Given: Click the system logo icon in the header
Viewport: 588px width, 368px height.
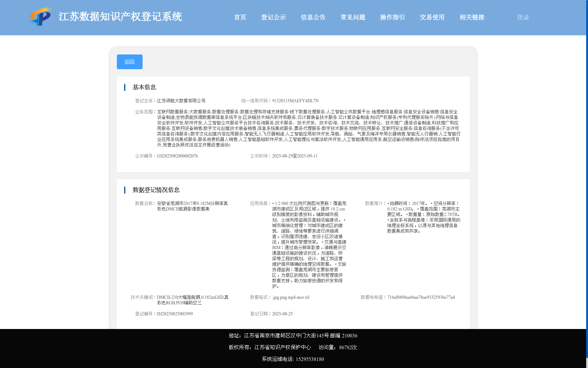Looking at the screenshot, I should (x=40, y=17).
